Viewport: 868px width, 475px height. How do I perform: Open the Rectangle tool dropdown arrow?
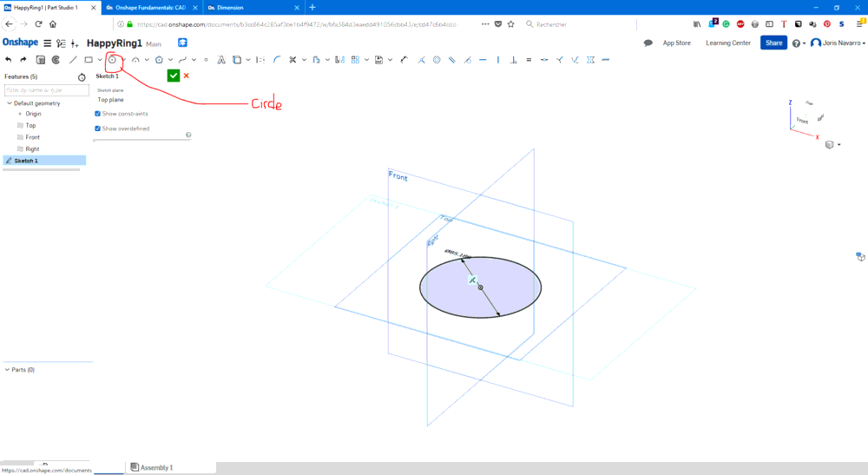coord(100,60)
